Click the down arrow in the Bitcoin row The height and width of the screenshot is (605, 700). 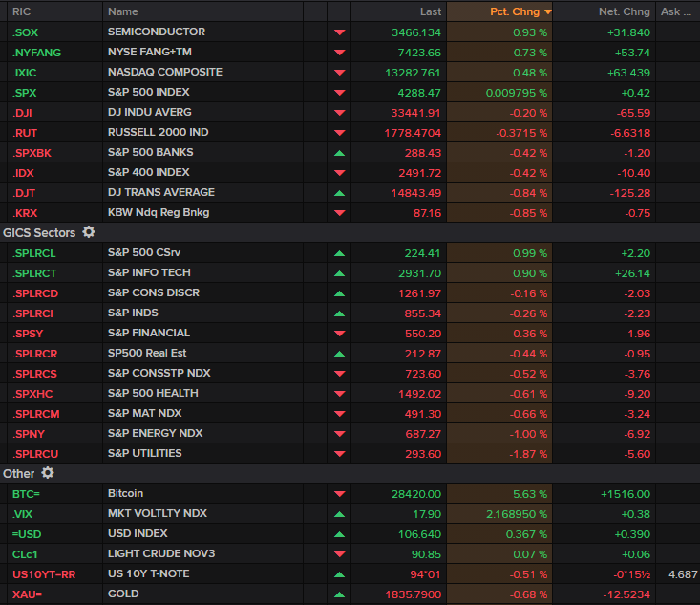pyautogui.click(x=340, y=494)
